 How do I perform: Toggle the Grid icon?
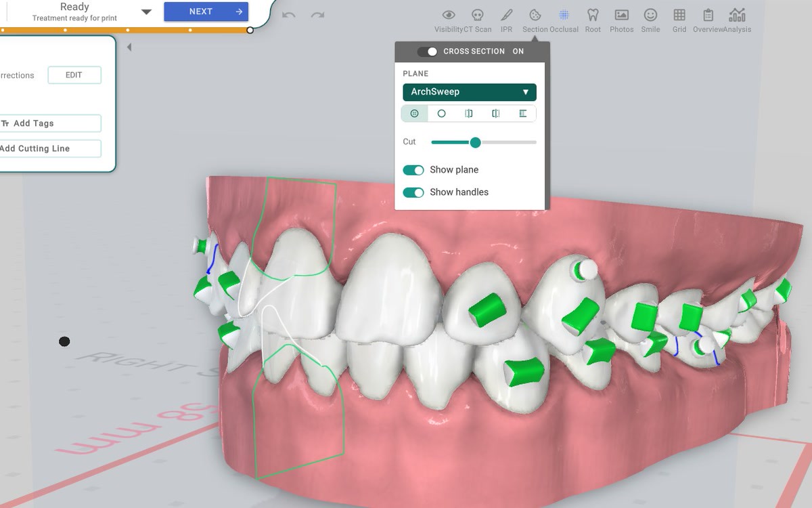click(x=679, y=15)
